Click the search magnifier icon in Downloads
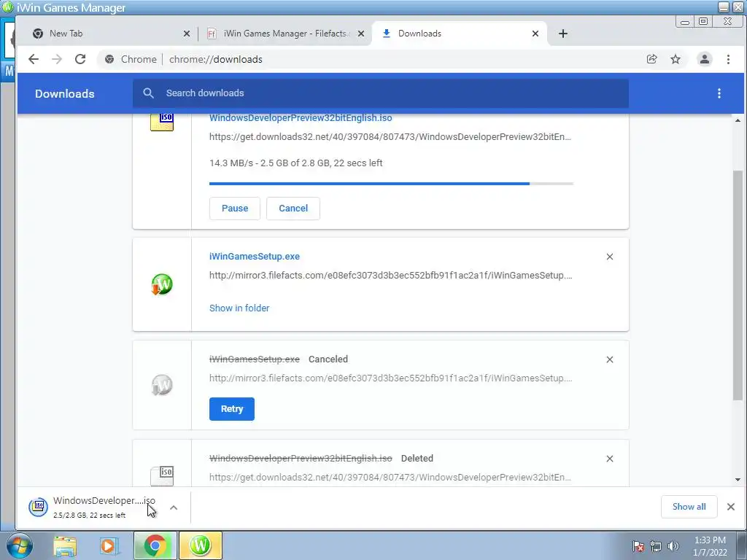747x560 pixels. click(x=148, y=93)
